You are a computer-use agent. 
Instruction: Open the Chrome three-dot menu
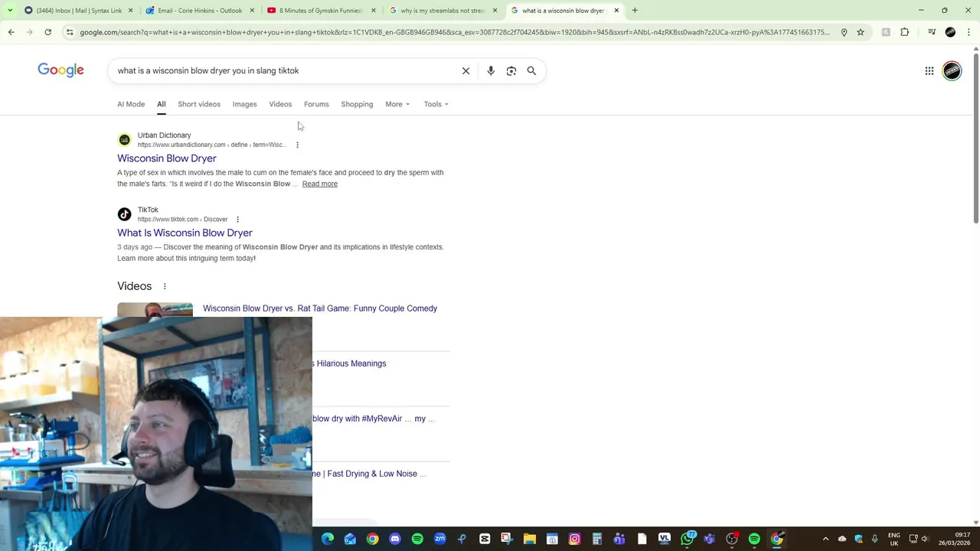tap(969, 32)
